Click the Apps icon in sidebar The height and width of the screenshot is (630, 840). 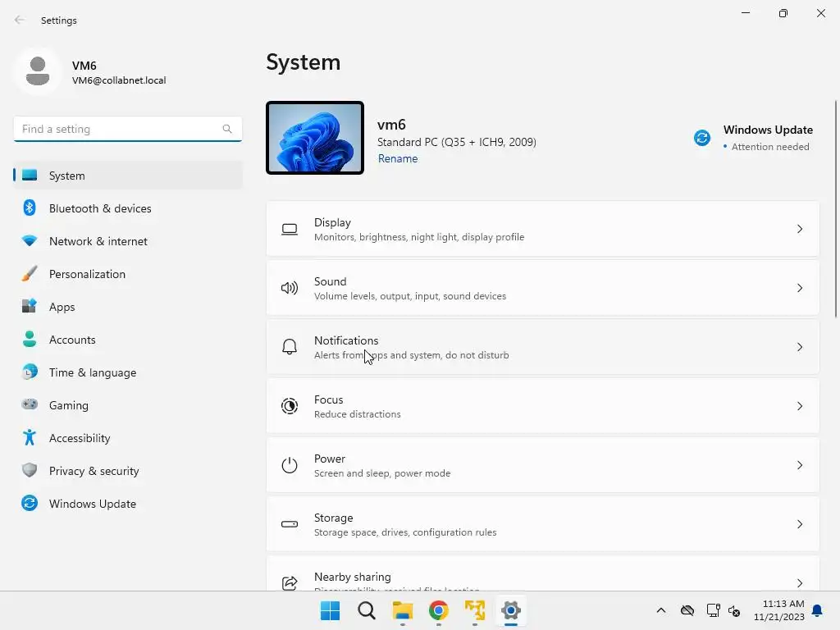click(30, 307)
